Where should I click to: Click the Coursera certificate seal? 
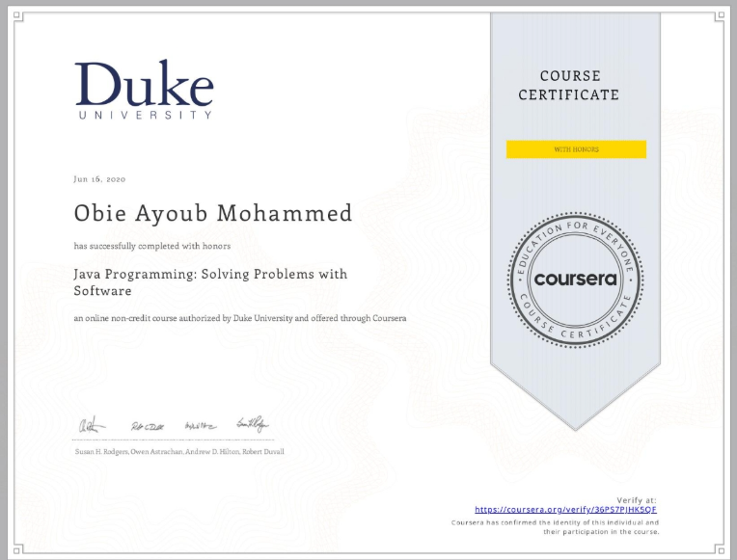(x=575, y=280)
